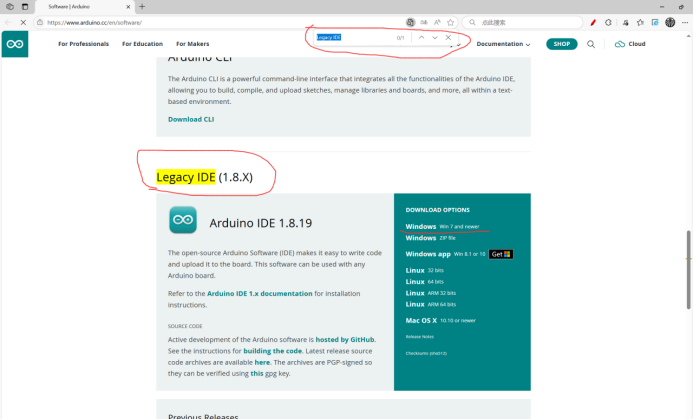The height and width of the screenshot is (420, 693).
Task: Close the find-on-page bar
Action: coord(448,38)
